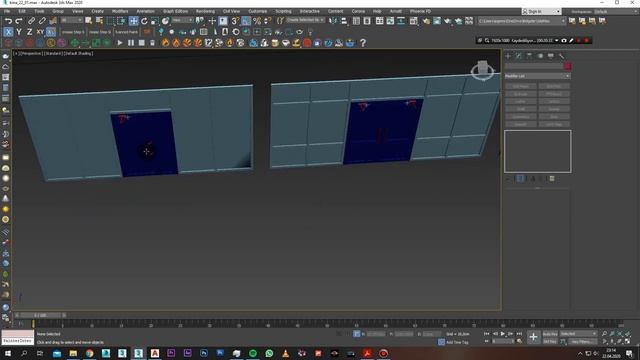Restrict transform to the X axis
640x360 pixels.
[8, 31]
